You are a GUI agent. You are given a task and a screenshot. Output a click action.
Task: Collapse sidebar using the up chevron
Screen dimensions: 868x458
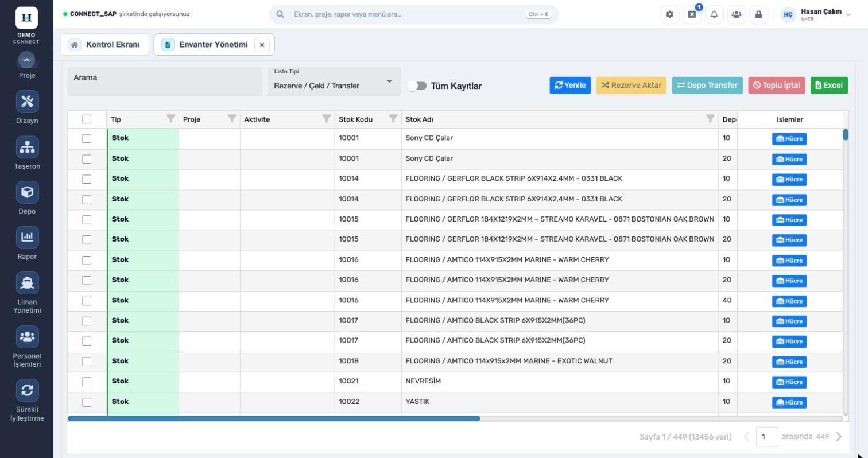click(27, 60)
